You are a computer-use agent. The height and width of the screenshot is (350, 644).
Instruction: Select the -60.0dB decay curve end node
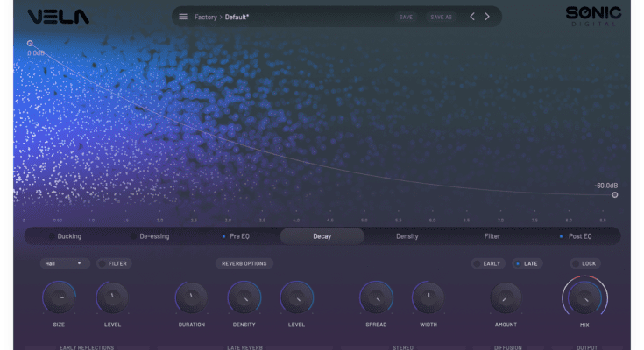[x=614, y=194]
